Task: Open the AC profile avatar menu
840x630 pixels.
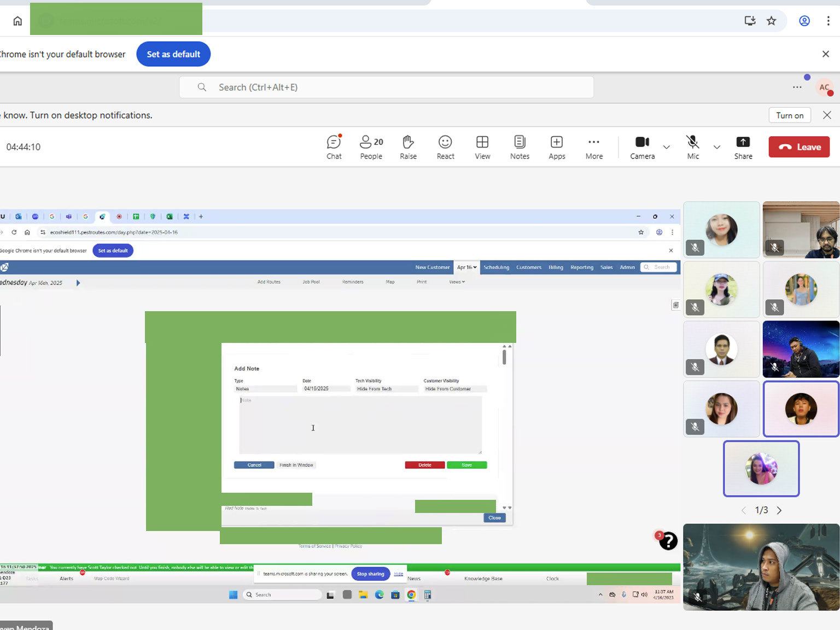Action: pyautogui.click(x=824, y=87)
